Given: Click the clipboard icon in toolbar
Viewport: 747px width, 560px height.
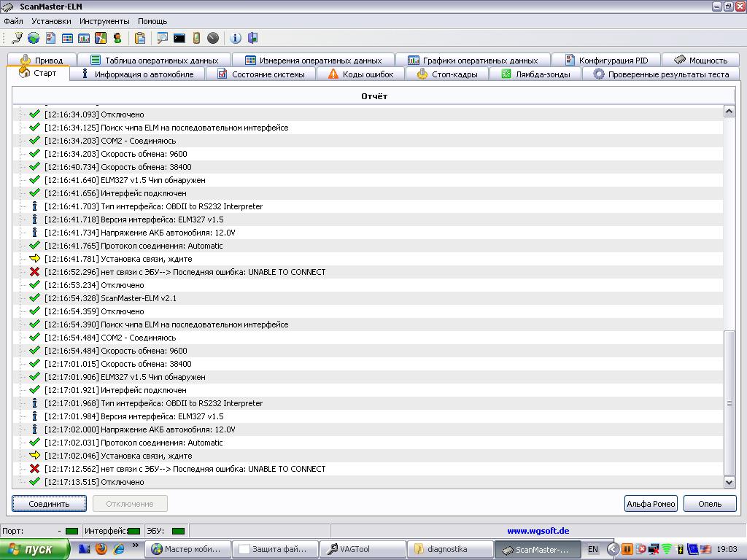Looking at the screenshot, I should (x=140, y=38).
